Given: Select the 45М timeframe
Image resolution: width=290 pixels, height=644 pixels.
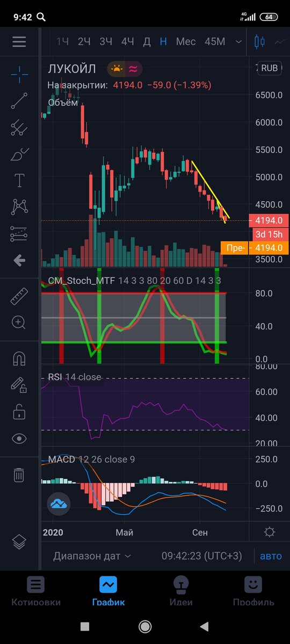Looking at the screenshot, I should [x=215, y=41].
